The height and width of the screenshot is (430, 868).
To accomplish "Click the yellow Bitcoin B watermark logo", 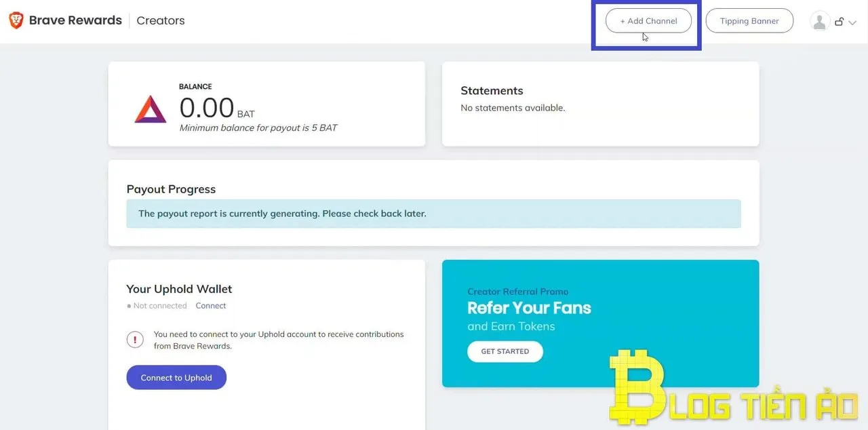I will 636,388.
